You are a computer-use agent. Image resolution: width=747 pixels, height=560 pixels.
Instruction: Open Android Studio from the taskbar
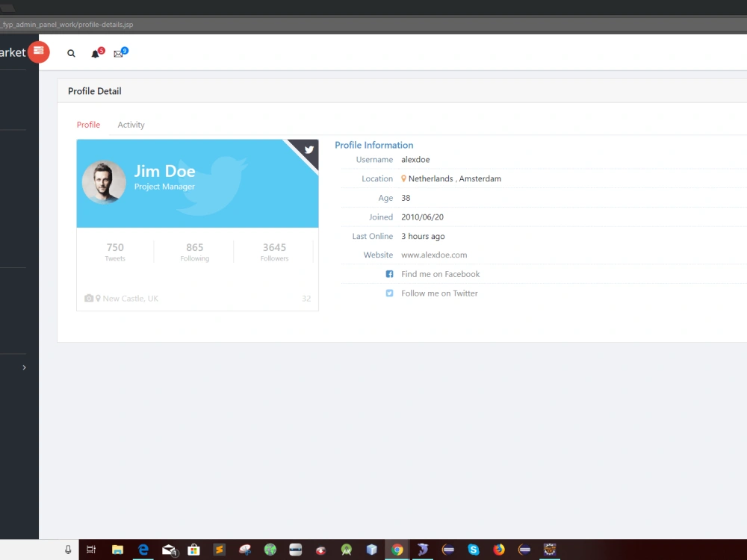(347, 550)
